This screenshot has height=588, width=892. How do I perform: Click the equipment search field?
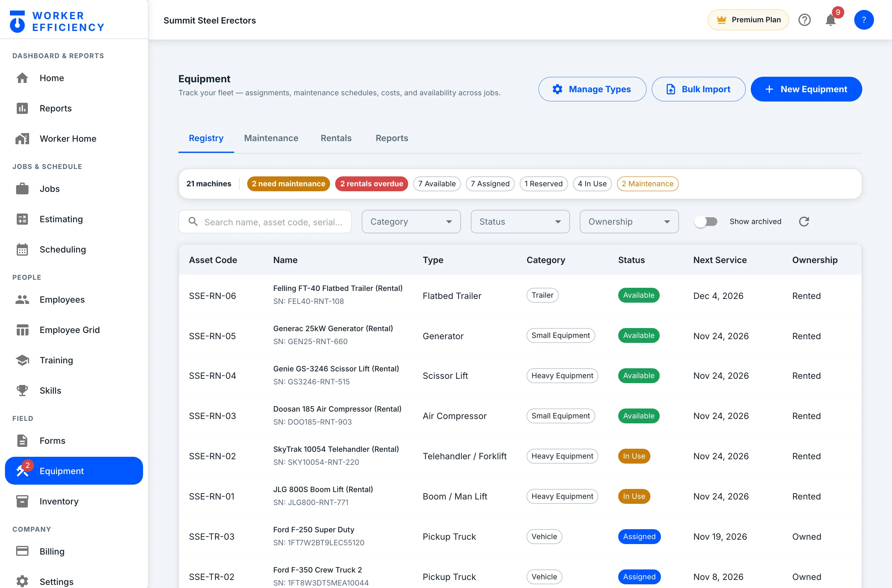point(265,222)
